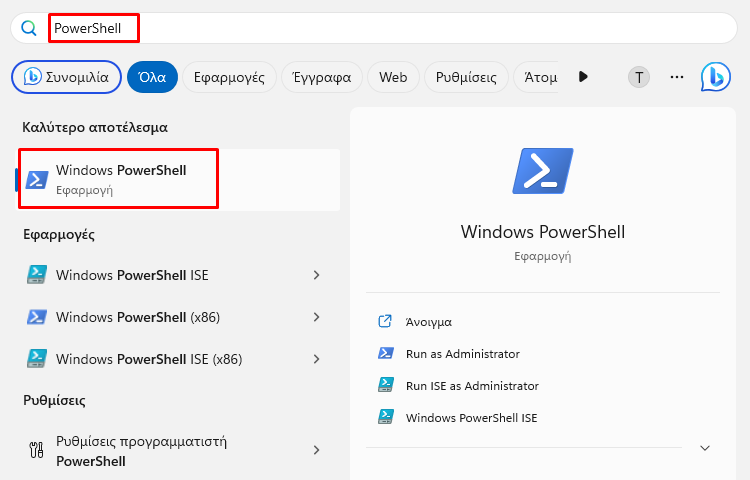Screen dimensions: 750x480
Task: Click the search magnifier icon
Action: (29, 28)
